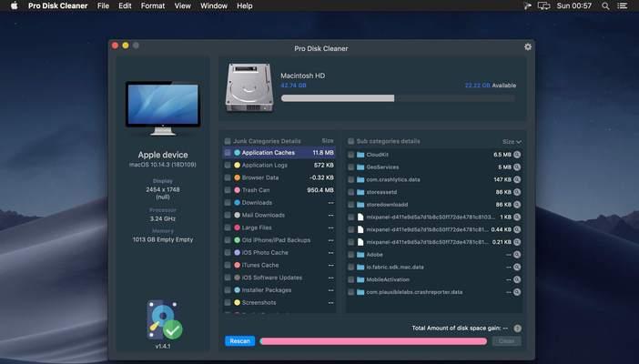Open the Apple menu icon

click(15, 5)
